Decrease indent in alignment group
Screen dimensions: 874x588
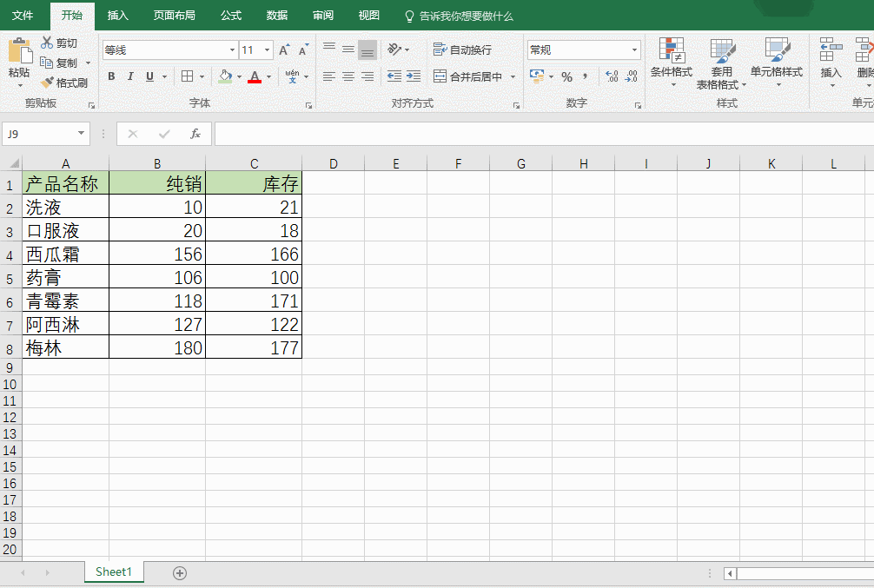coord(394,76)
